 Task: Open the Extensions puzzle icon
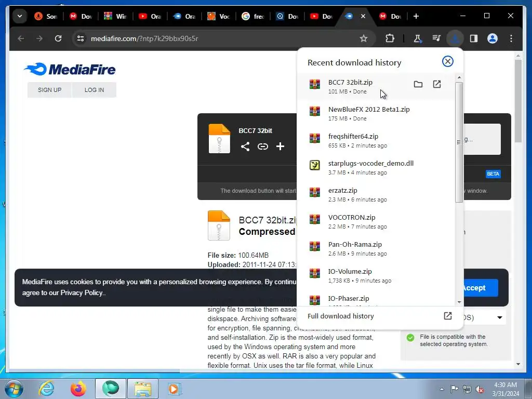390,38
